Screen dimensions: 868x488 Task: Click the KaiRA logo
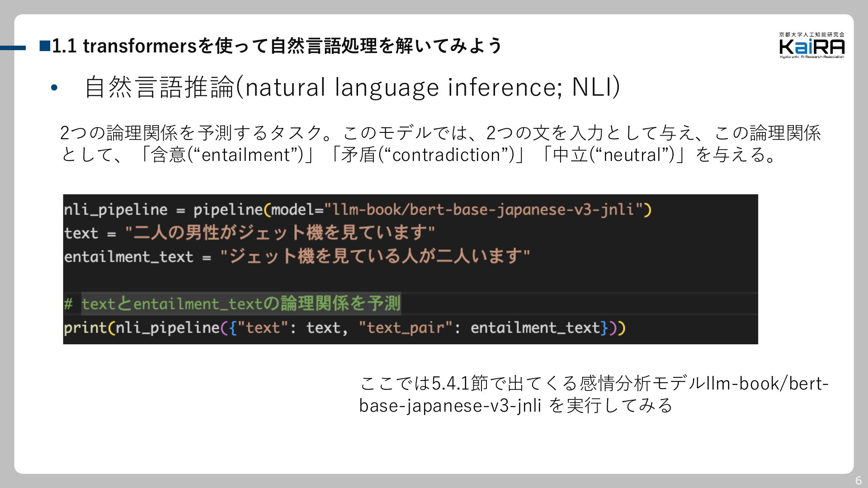pos(812,47)
